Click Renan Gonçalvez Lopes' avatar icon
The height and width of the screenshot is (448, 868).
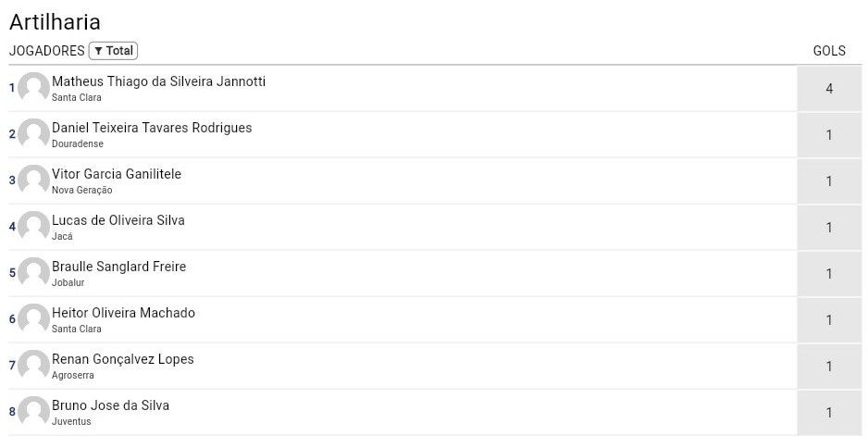[33, 366]
